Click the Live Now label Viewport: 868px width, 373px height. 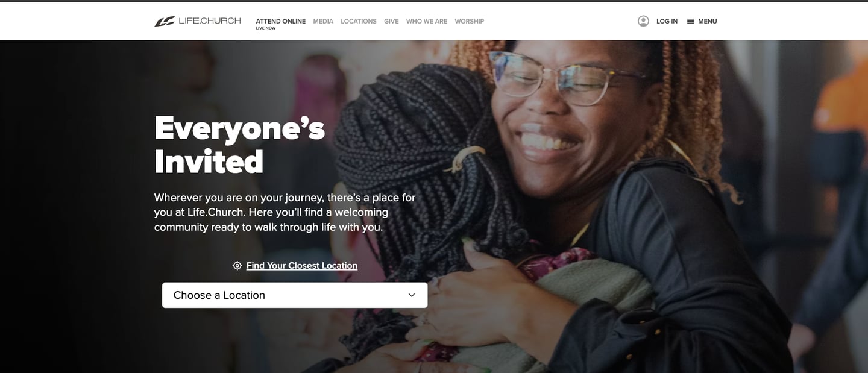(265, 28)
